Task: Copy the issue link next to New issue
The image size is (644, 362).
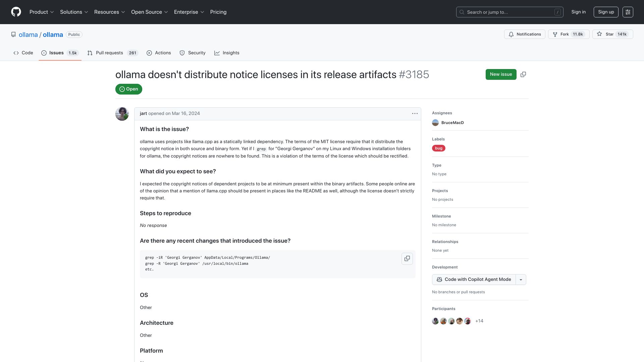Action: 523,74
